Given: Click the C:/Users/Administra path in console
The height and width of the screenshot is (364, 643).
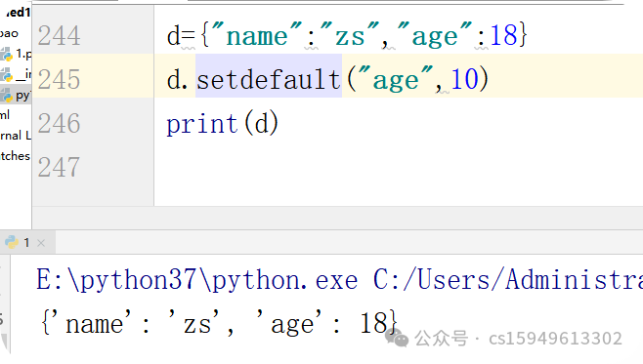Looking at the screenshot, I should click(x=508, y=280).
